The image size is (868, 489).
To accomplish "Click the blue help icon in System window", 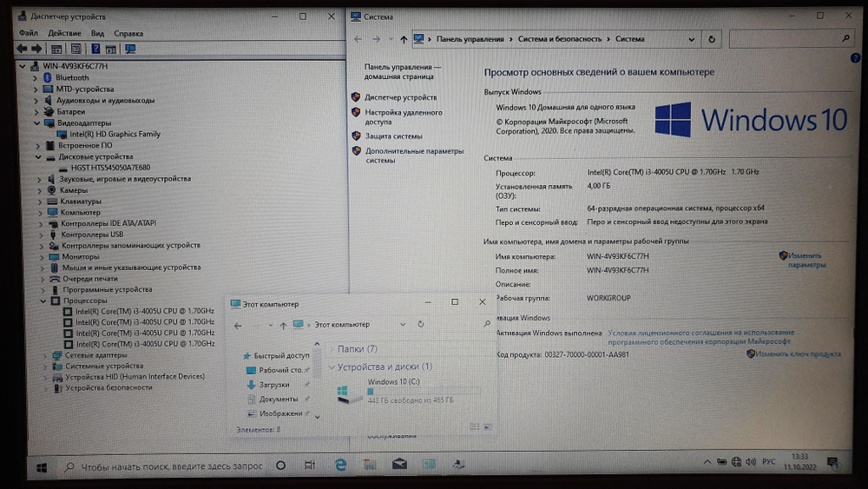I will [x=855, y=58].
